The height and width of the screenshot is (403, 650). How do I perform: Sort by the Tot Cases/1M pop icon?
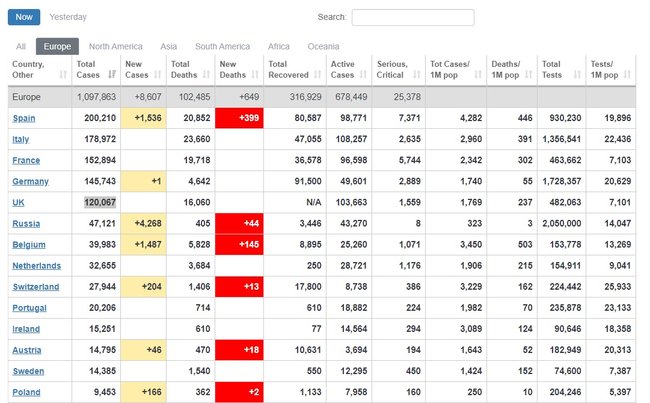pos(478,75)
